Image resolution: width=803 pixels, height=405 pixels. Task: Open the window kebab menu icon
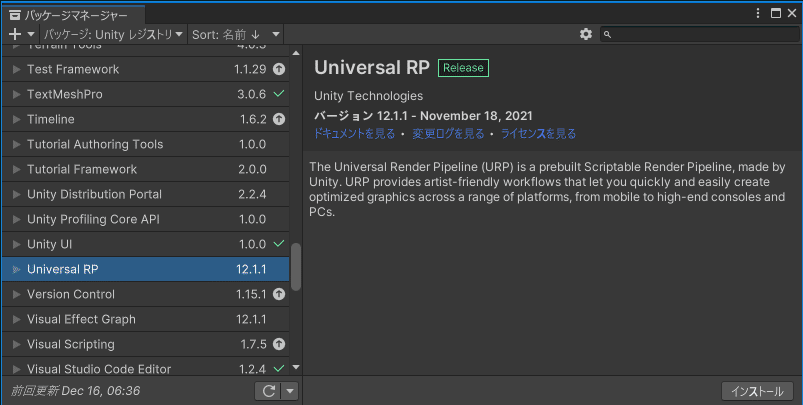click(x=758, y=13)
